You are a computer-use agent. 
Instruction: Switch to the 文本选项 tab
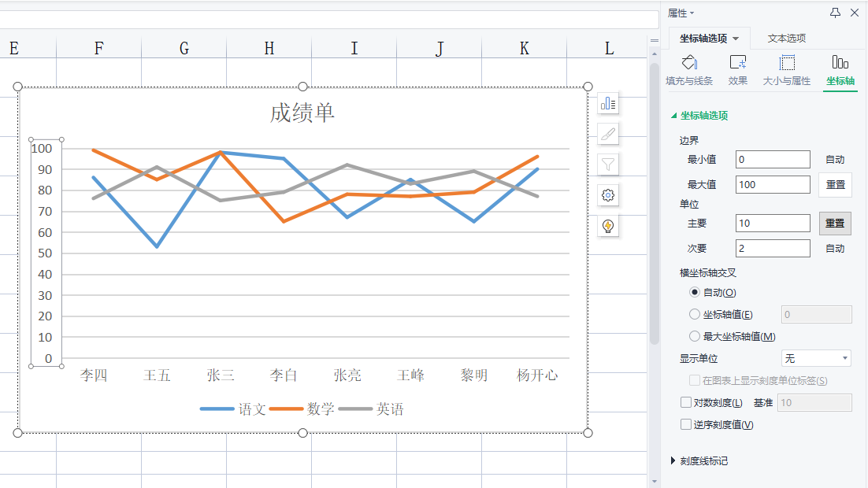coord(788,38)
